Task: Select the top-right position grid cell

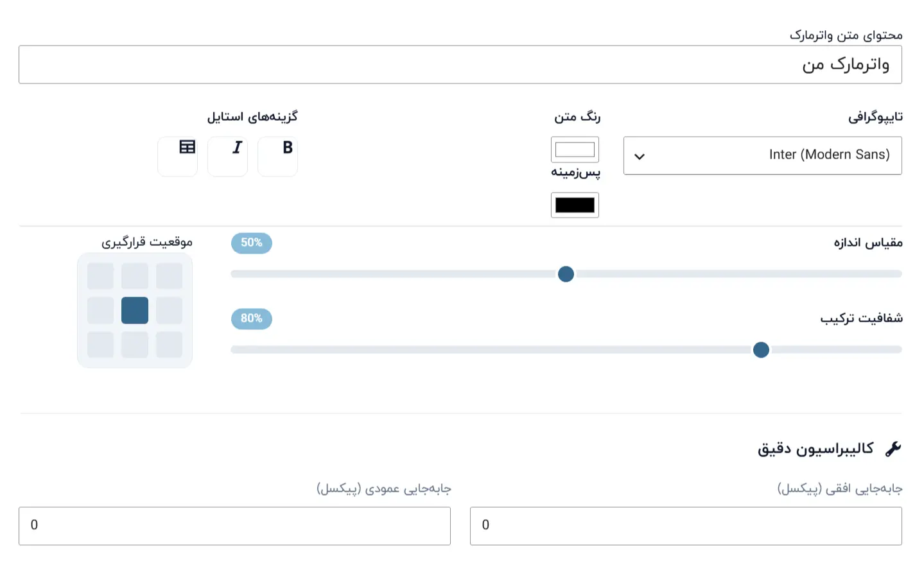Action: 170,276
